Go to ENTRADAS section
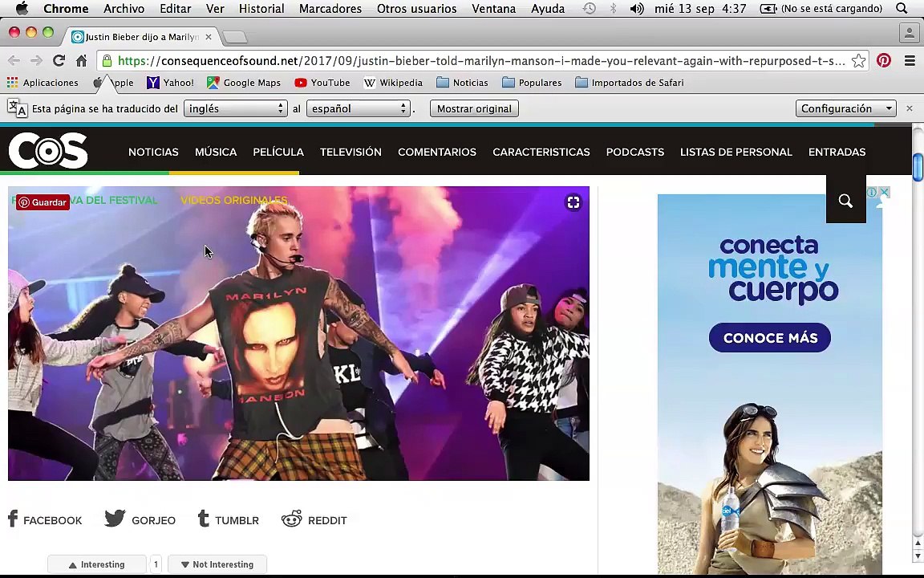This screenshot has height=578, width=924. pos(837,152)
